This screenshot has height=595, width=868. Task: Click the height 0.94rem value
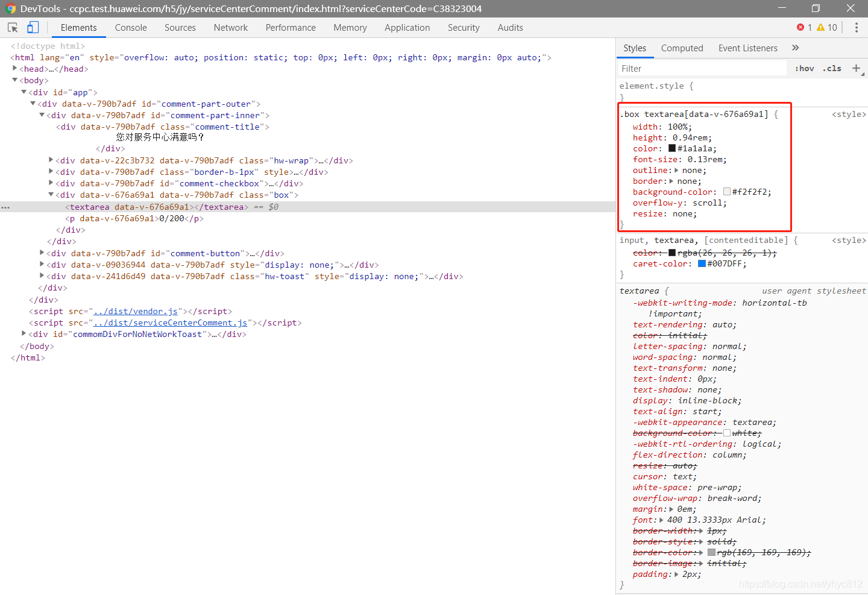[690, 137]
